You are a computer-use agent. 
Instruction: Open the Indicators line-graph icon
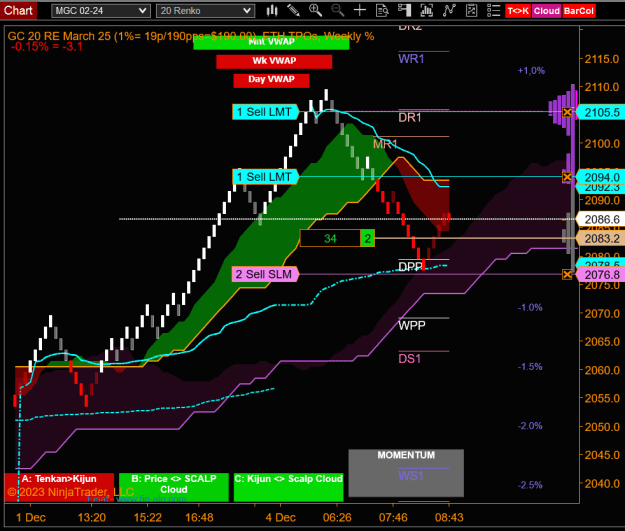click(449, 10)
